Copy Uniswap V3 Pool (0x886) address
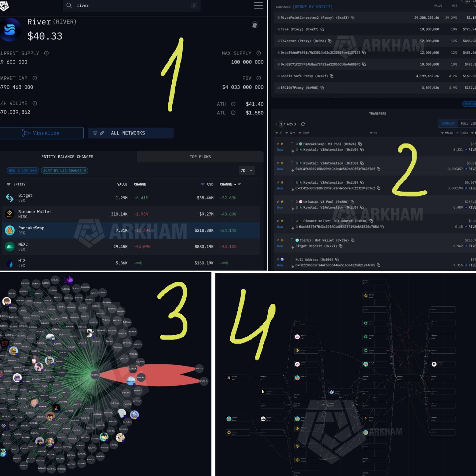This screenshot has height=476, width=476. [352, 202]
